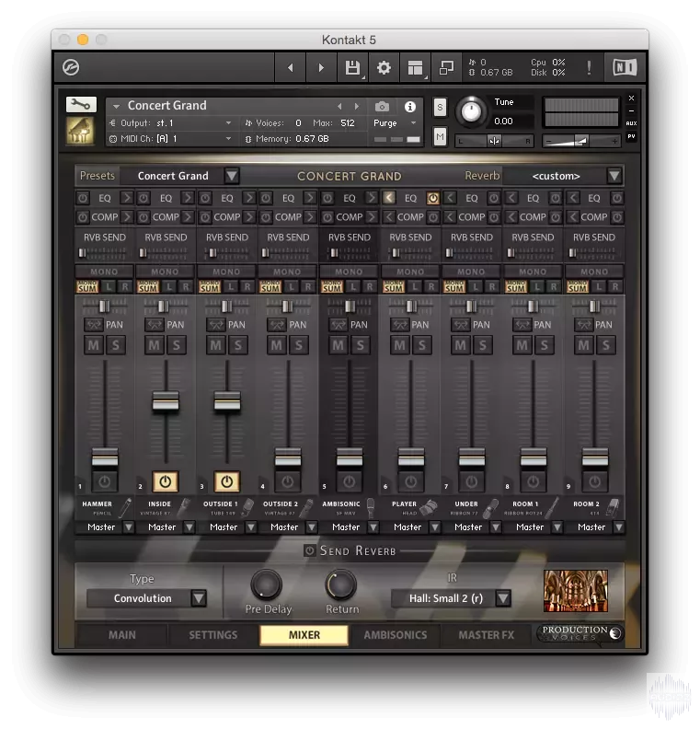Close the highlighted EQ arrow on Player channel

[389, 198]
